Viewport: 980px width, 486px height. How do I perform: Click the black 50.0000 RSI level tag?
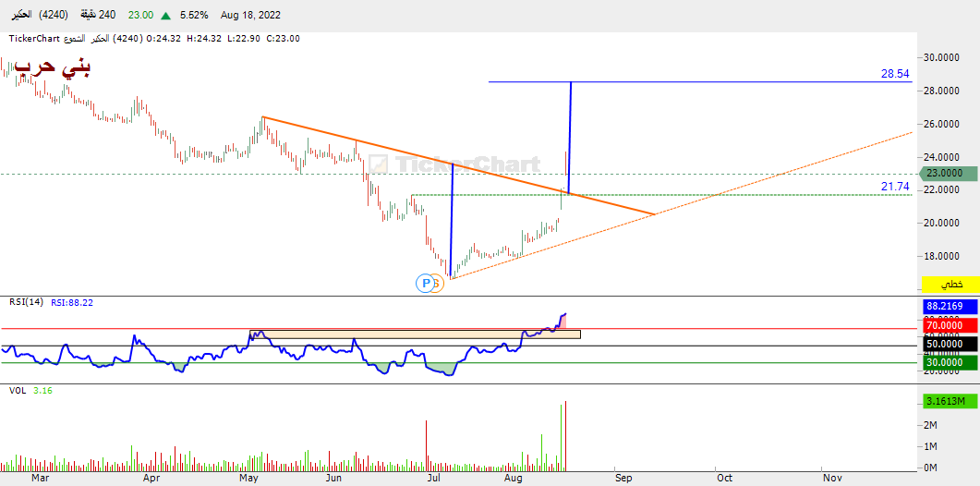point(950,345)
